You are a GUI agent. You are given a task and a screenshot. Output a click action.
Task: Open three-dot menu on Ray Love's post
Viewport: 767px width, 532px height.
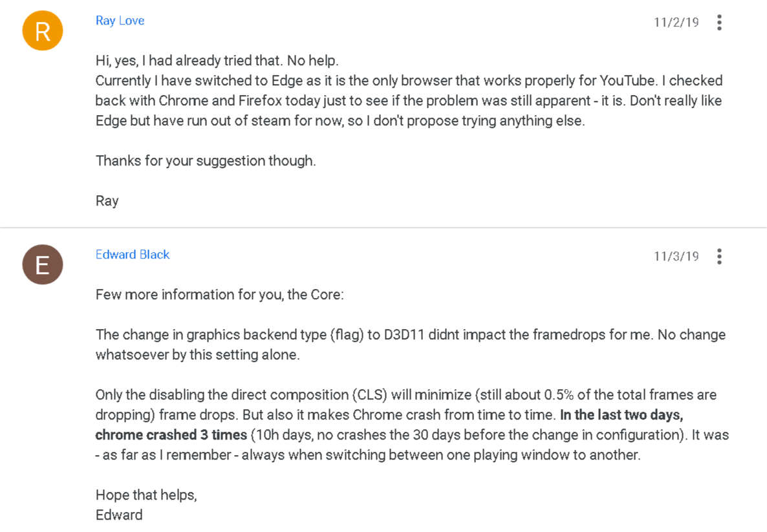point(719,23)
